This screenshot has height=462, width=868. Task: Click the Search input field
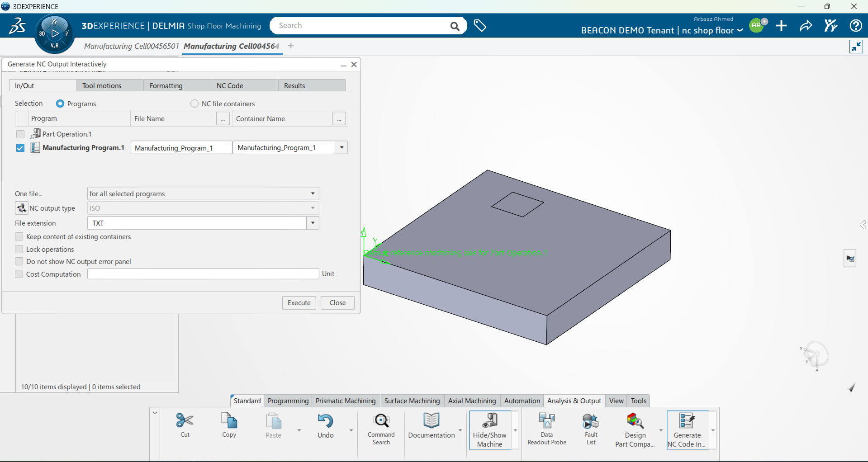click(362, 26)
